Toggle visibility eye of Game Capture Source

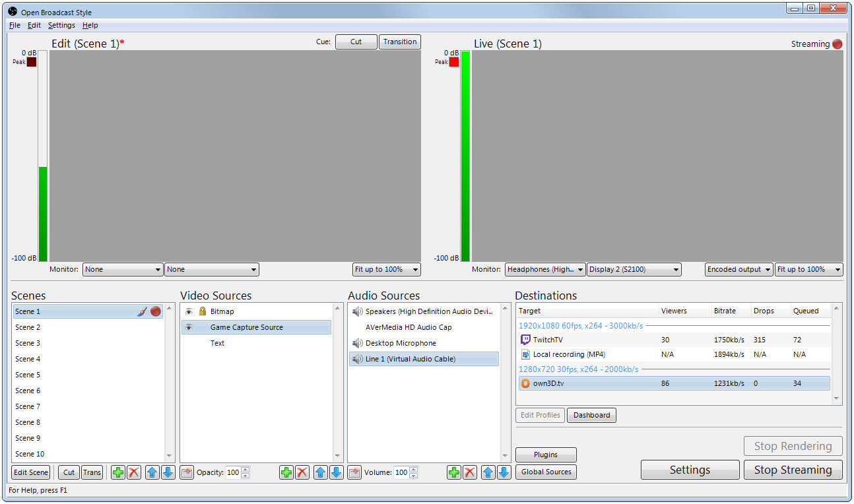tap(189, 327)
